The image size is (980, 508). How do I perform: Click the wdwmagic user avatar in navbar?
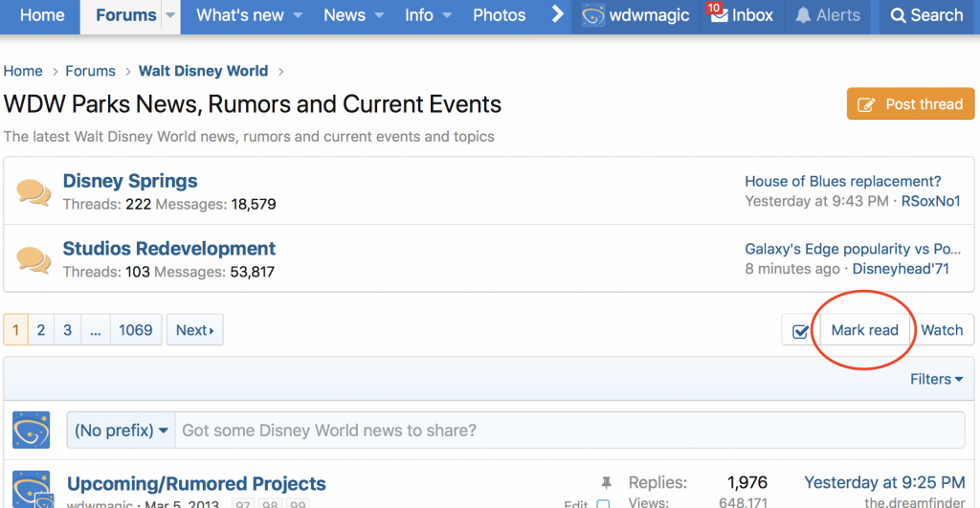592,15
